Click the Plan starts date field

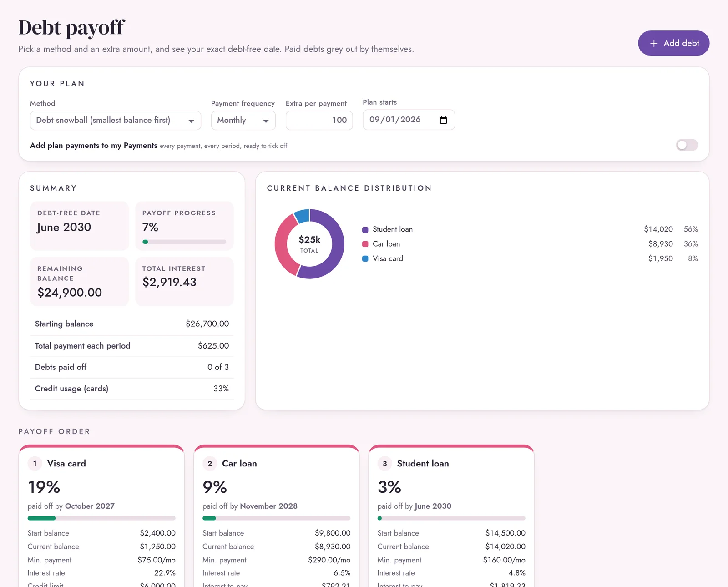pyautogui.click(x=409, y=120)
